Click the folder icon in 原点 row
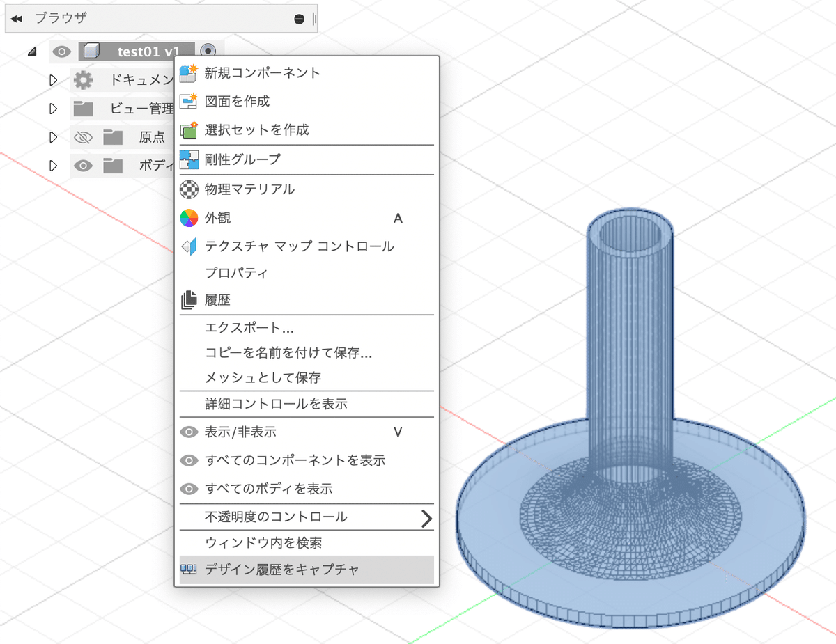 113,137
